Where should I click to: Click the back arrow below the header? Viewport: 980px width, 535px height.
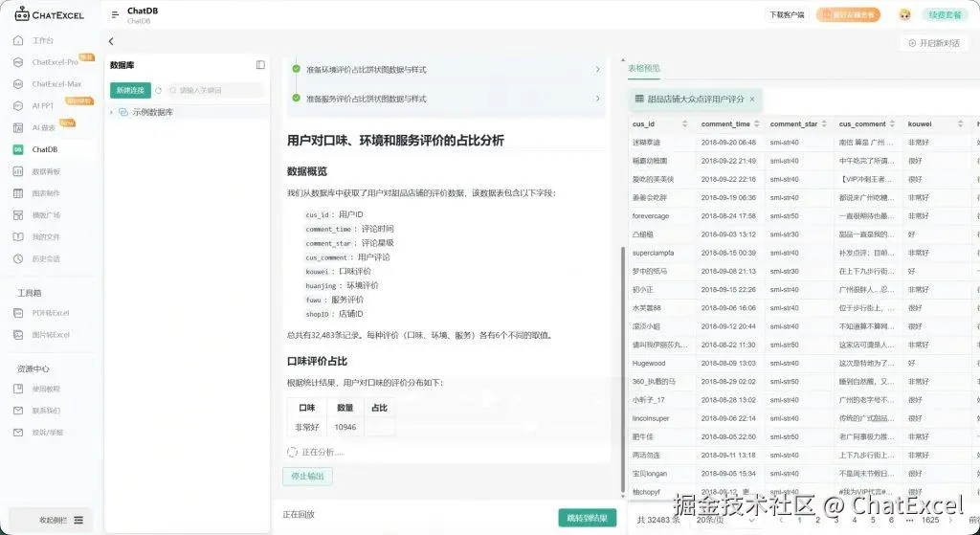(x=111, y=41)
